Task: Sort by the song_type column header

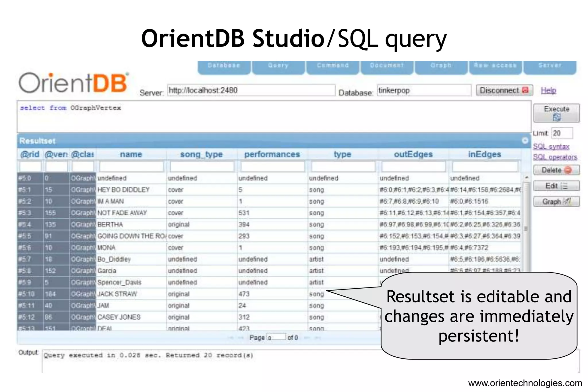Action: [202, 154]
